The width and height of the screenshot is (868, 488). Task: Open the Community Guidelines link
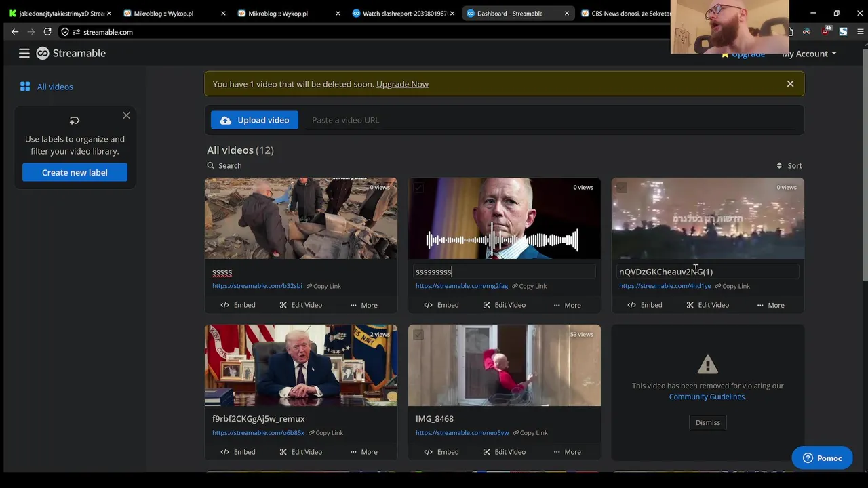(707, 396)
